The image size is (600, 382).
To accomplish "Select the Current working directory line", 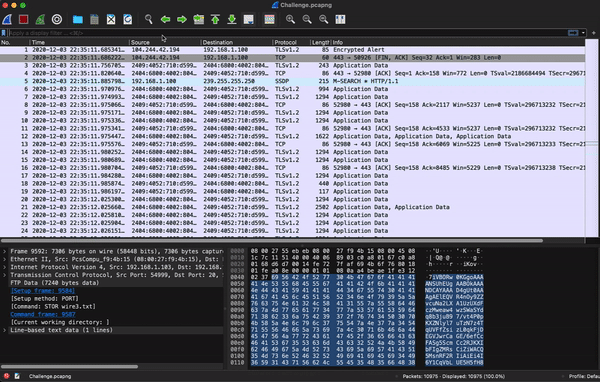I will (x=60, y=322).
